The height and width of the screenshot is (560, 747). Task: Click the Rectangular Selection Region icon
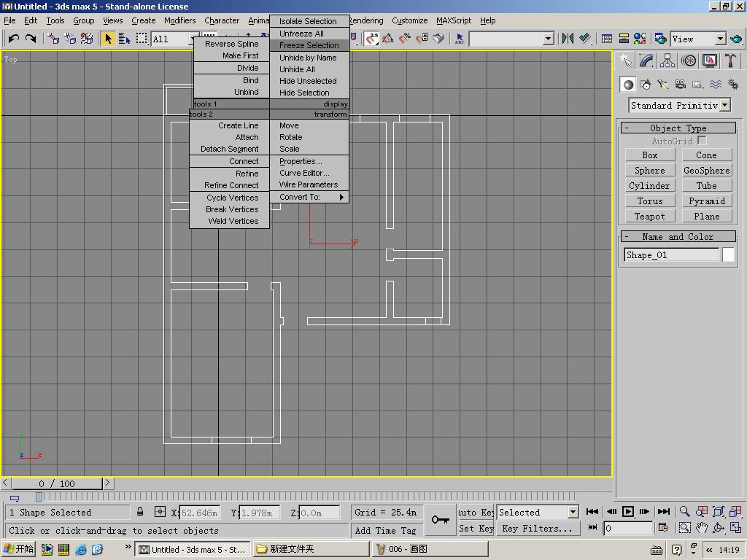coord(142,39)
